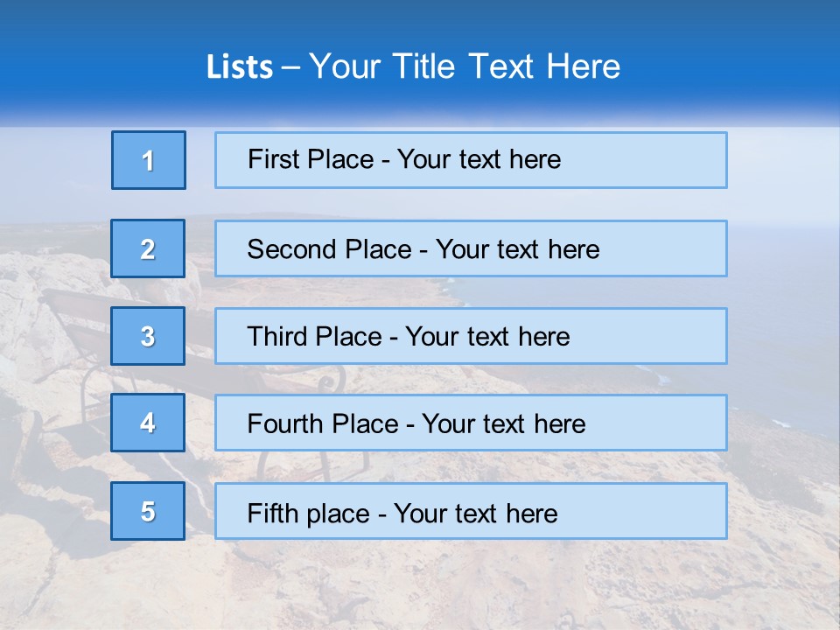840x630 pixels.
Task: Choose the number 4 square box
Action: click(148, 423)
